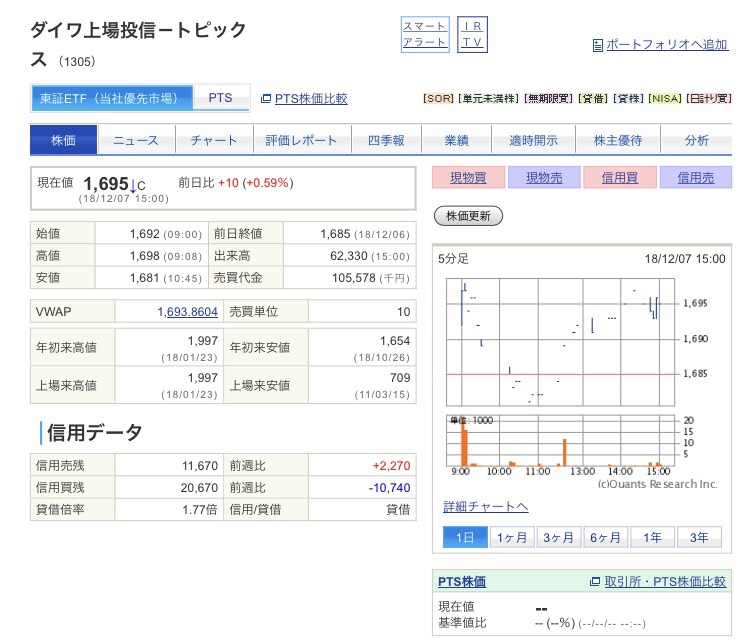The image size is (747, 640).
Task: Open 取引所・PTS株価比較 link
Action: 665,581
